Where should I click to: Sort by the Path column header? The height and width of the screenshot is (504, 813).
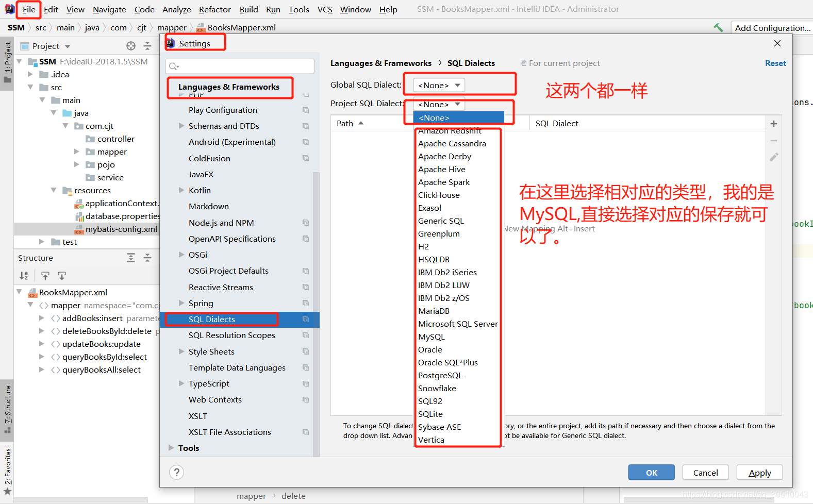[351, 123]
